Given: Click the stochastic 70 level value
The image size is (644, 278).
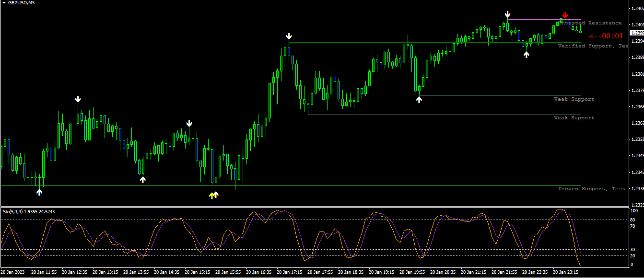Looking at the screenshot, I should tap(633, 226).
